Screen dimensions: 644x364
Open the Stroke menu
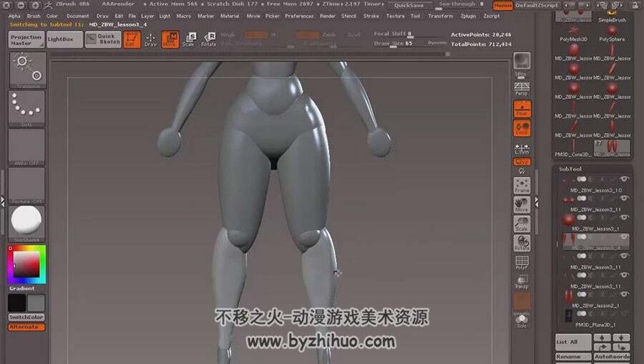tap(371, 16)
